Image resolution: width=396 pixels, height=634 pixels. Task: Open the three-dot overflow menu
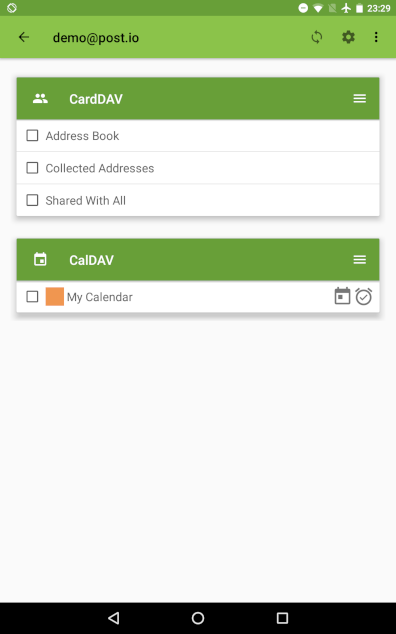pyautogui.click(x=376, y=37)
